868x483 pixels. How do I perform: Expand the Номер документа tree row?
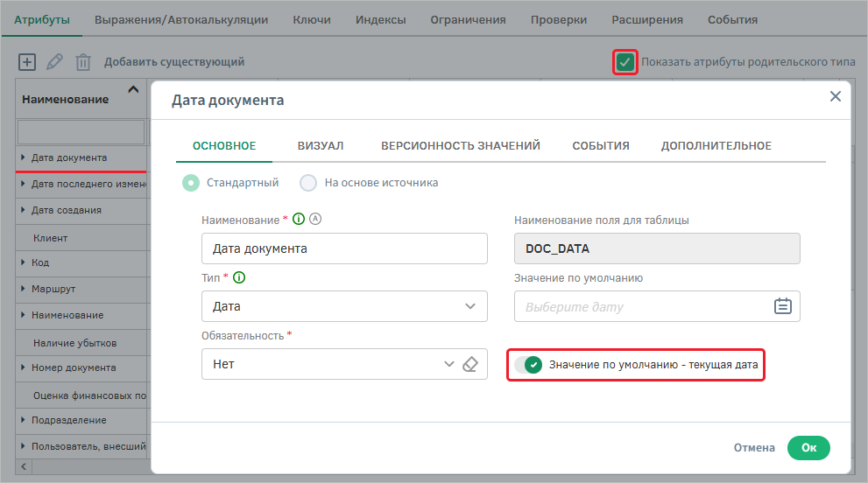coord(23,367)
